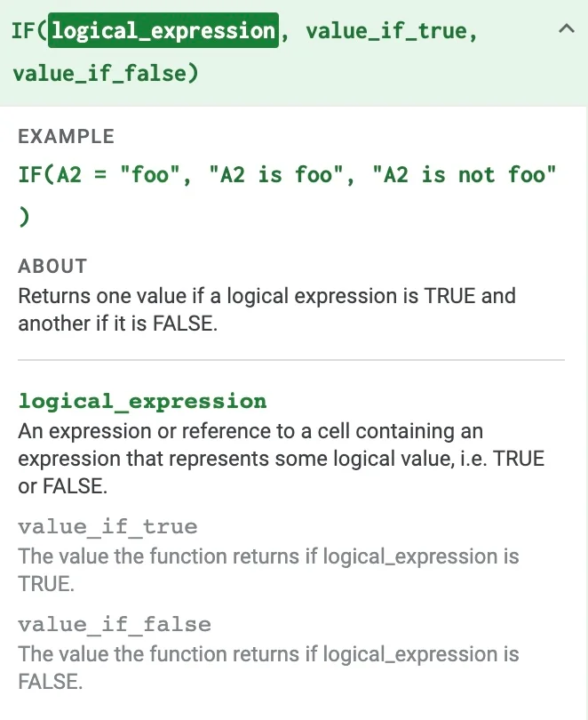588x720 pixels.
Task: Click the ABOUT section heading
Action: tap(52, 267)
